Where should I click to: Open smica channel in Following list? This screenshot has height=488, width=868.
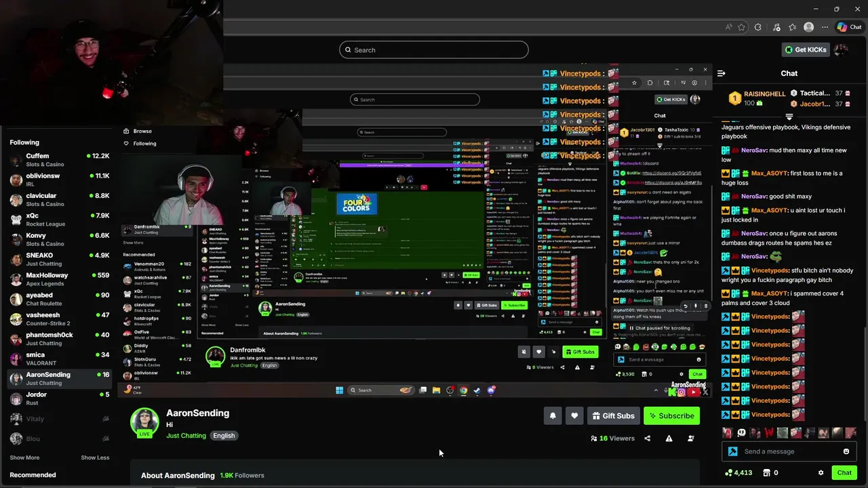(60, 359)
